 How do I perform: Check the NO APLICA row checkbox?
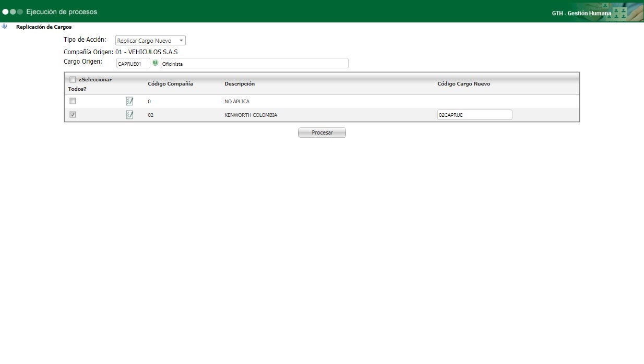point(73,101)
